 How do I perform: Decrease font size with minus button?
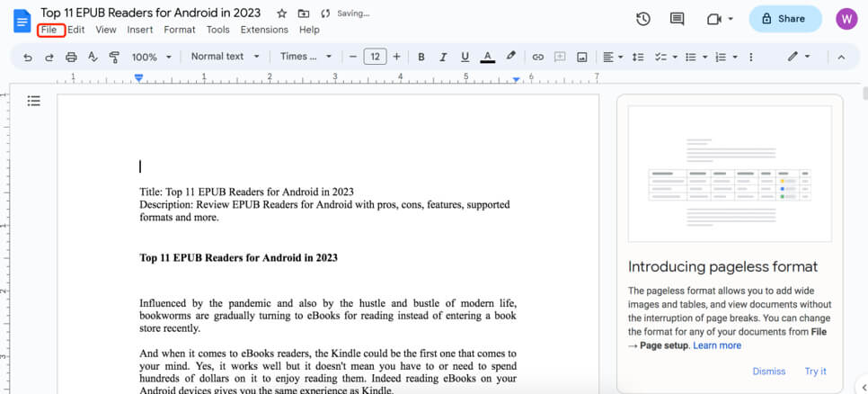click(352, 57)
